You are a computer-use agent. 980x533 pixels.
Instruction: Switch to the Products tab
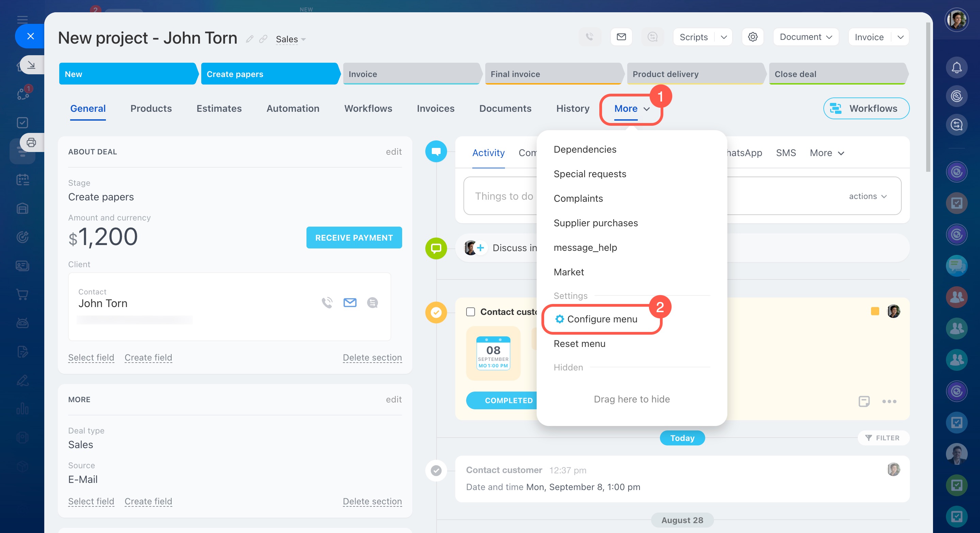point(151,108)
